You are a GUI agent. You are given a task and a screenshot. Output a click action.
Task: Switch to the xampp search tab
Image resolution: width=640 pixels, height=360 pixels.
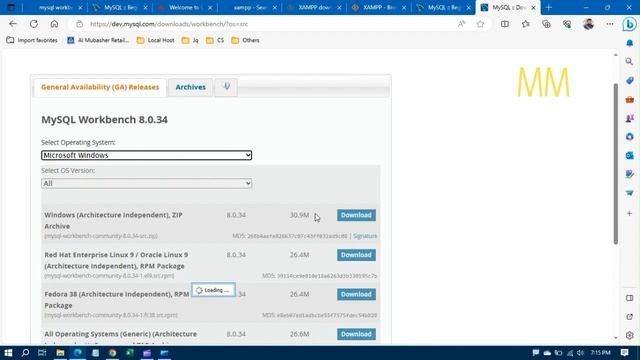pos(250,7)
